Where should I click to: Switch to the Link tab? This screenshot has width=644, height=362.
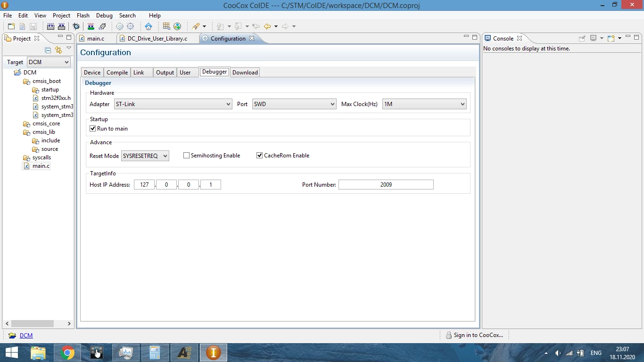tap(141, 73)
